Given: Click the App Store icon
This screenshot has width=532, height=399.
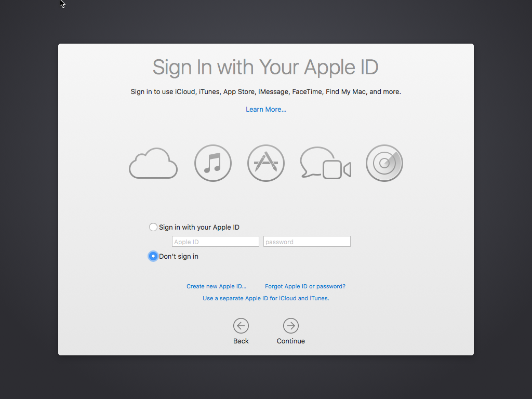Looking at the screenshot, I should point(265,163).
